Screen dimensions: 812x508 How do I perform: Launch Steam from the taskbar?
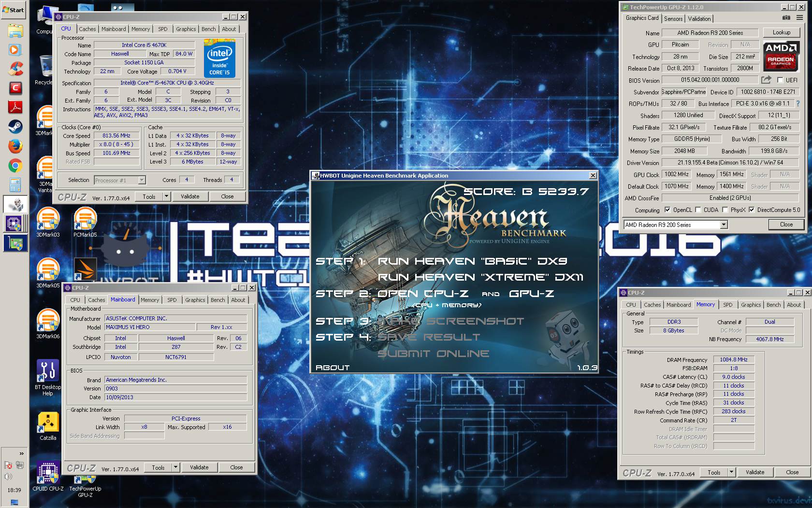(15, 127)
